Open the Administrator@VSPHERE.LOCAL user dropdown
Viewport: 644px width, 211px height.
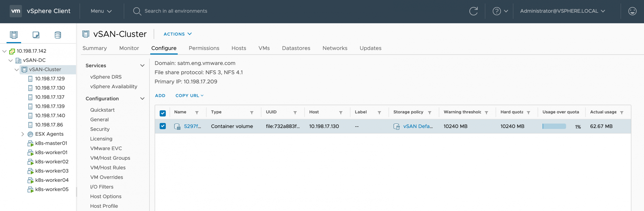(x=562, y=11)
